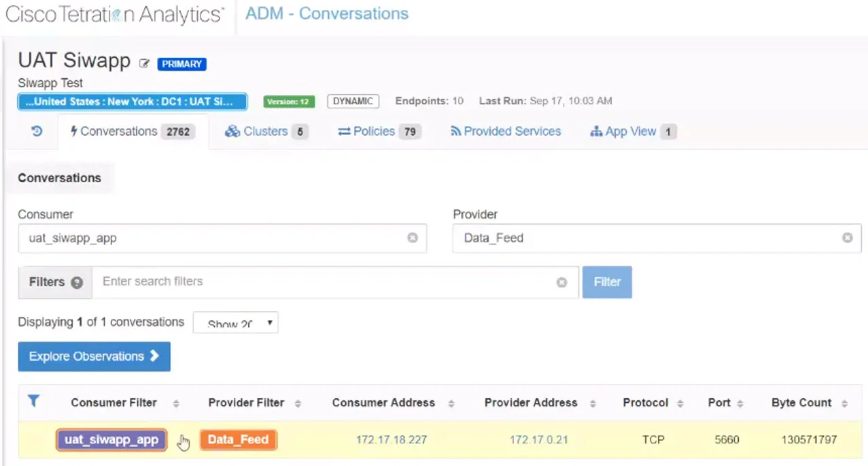This screenshot has height=466, width=868.
Task: Focus the Provider input field
Action: pos(657,238)
